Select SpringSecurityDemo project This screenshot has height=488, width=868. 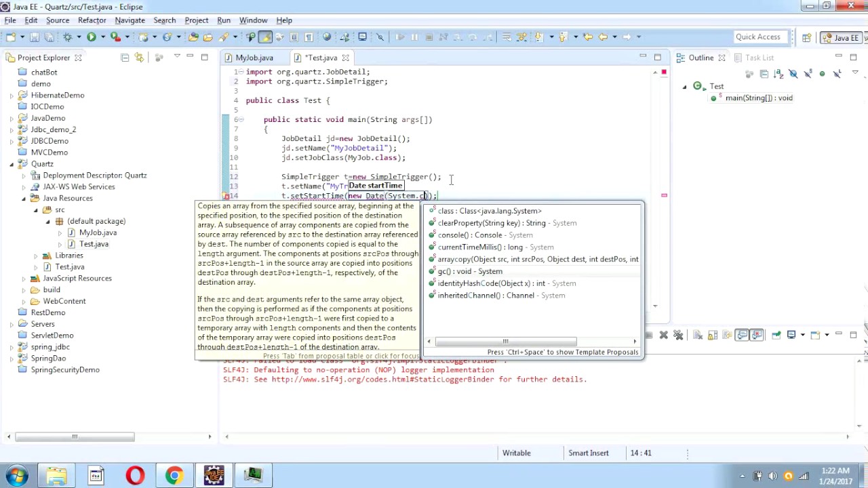(x=65, y=369)
